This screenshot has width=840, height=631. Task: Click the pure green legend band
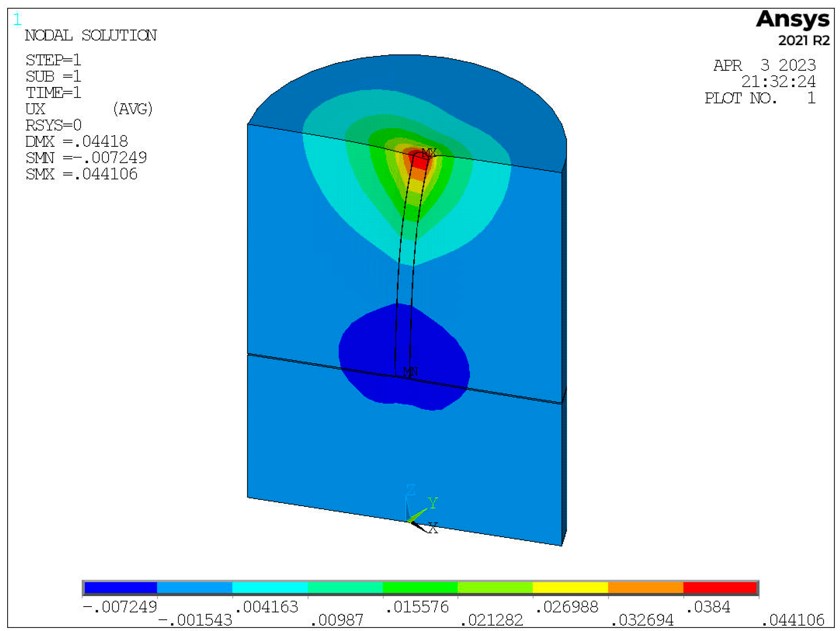[x=420, y=587]
